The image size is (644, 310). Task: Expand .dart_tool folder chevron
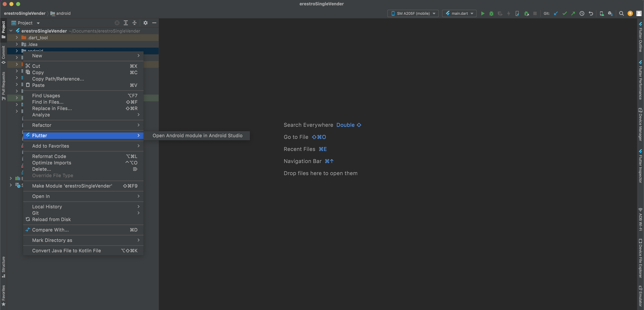(x=17, y=38)
